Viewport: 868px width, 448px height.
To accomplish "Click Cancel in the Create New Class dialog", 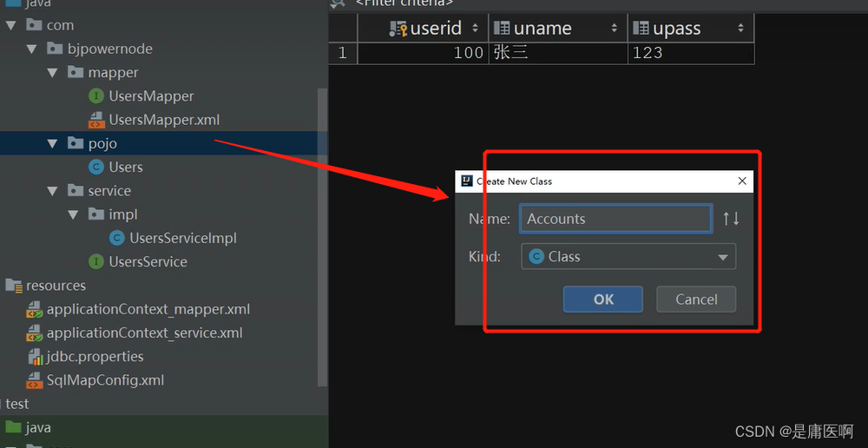I will point(696,299).
